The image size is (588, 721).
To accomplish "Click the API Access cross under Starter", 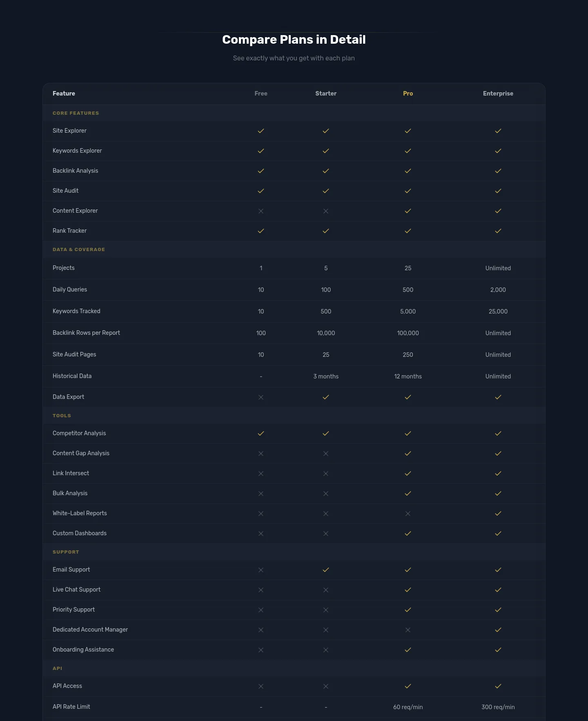I will click(x=326, y=686).
